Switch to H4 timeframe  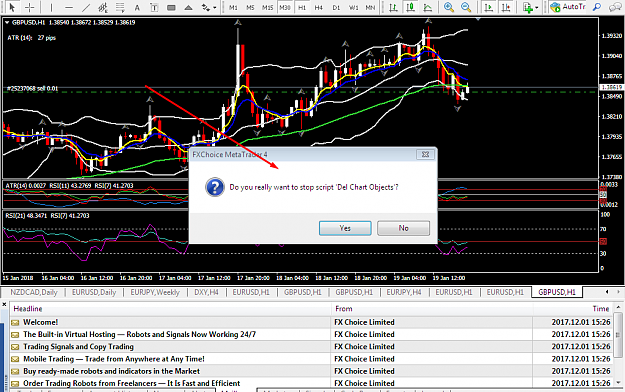318,7
